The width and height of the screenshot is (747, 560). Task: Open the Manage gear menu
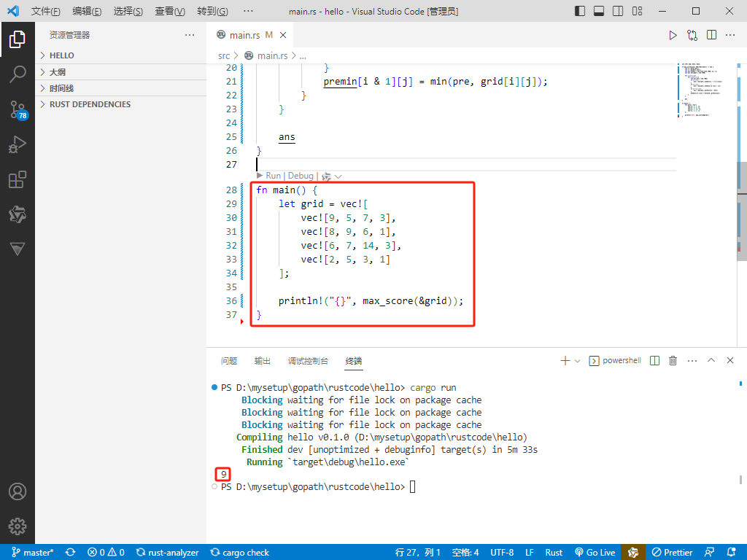coord(18,526)
